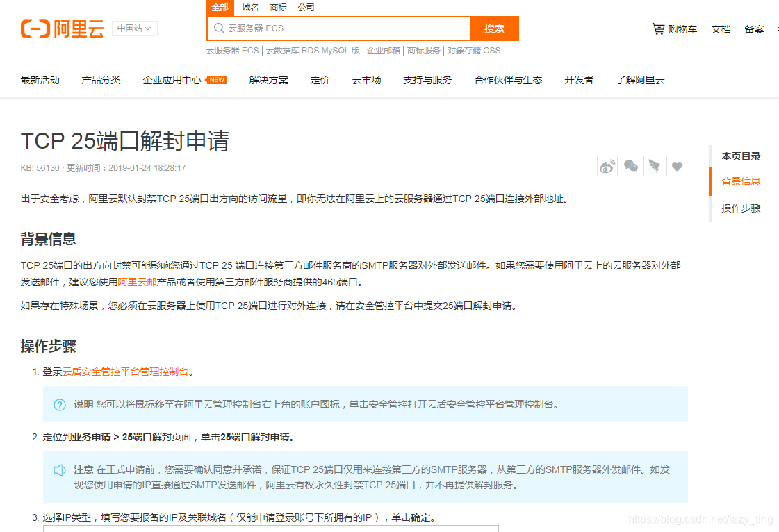Open the 解决方案 menu
This screenshot has width=779, height=532.
point(269,80)
